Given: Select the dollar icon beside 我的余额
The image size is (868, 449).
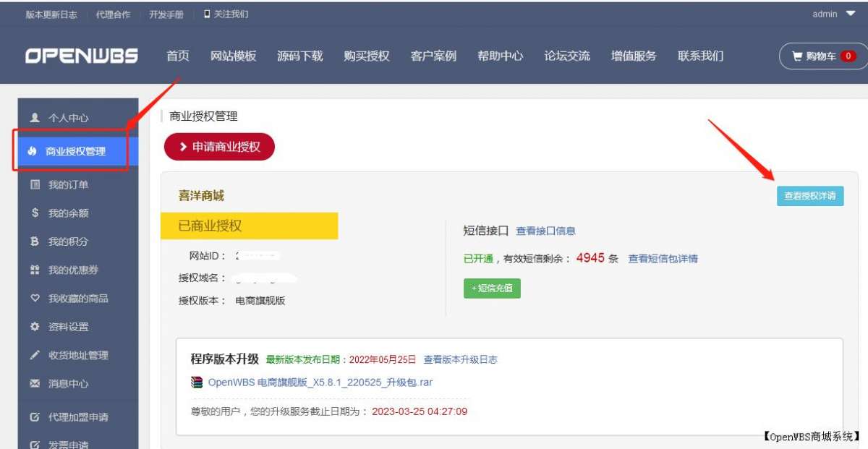Looking at the screenshot, I should click(x=35, y=213).
